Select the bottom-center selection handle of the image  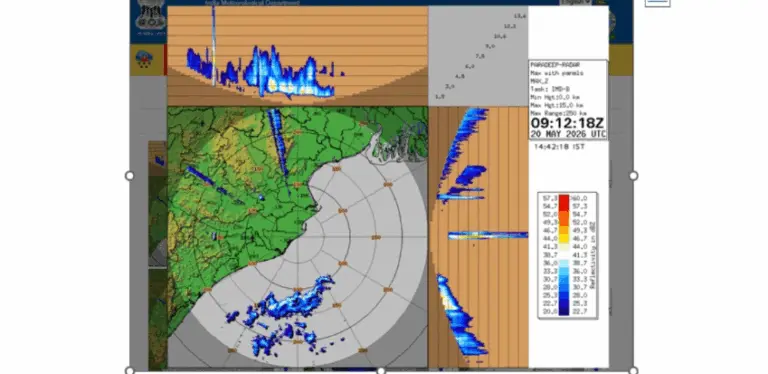click(x=381, y=371)
